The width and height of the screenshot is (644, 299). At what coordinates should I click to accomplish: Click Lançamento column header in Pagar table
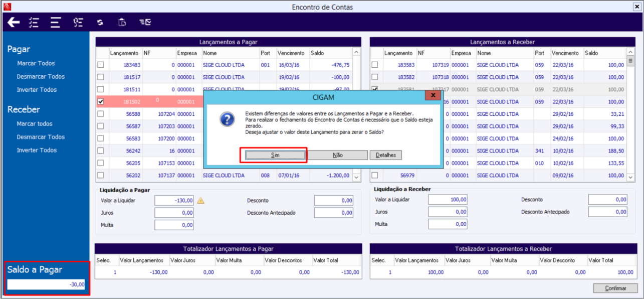125,53
